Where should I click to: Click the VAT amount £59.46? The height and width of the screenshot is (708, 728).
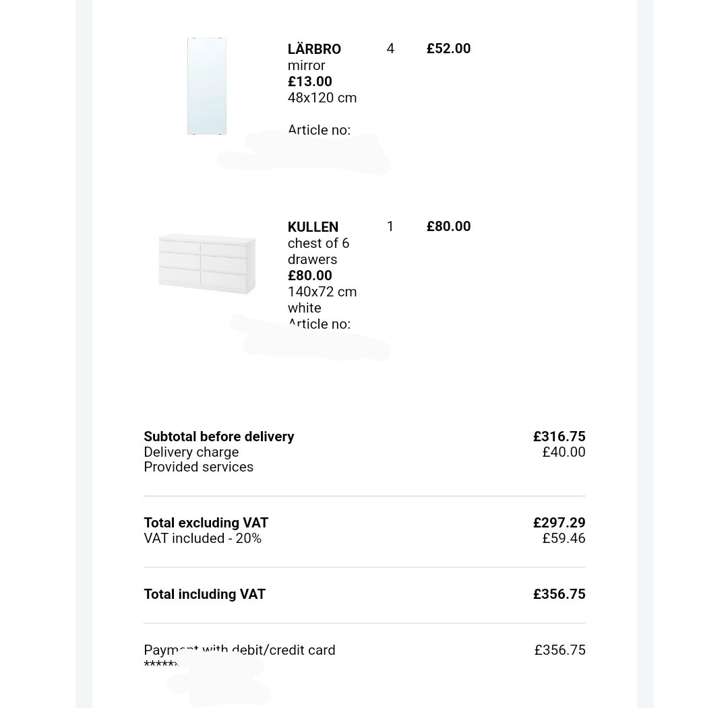point(564,538)
